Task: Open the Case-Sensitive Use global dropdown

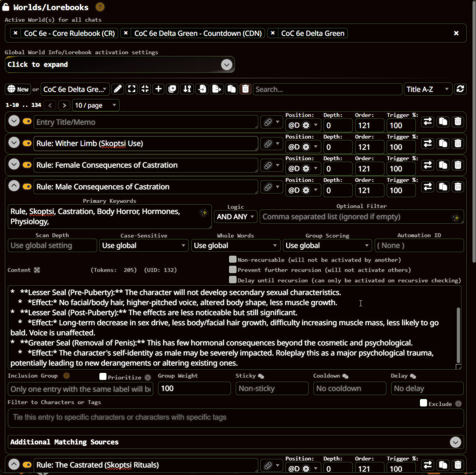Action: coord(144,245)
